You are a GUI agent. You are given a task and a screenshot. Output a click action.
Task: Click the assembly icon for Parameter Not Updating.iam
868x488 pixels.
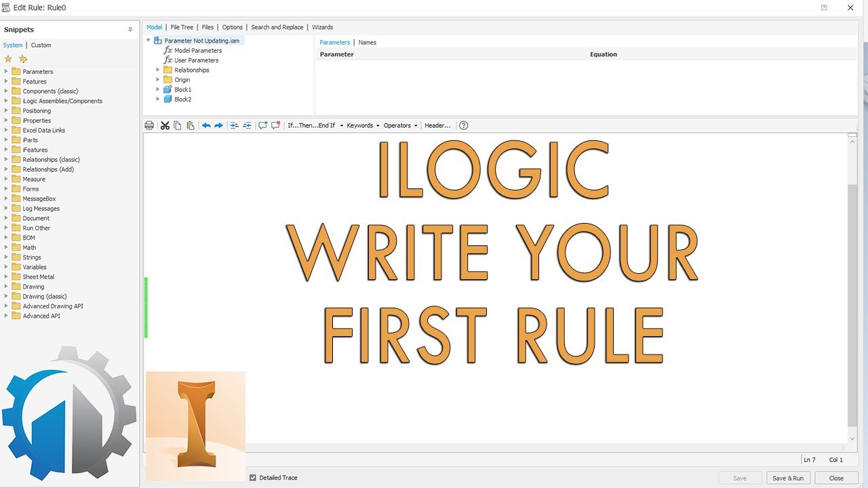[x=158, y=41]
